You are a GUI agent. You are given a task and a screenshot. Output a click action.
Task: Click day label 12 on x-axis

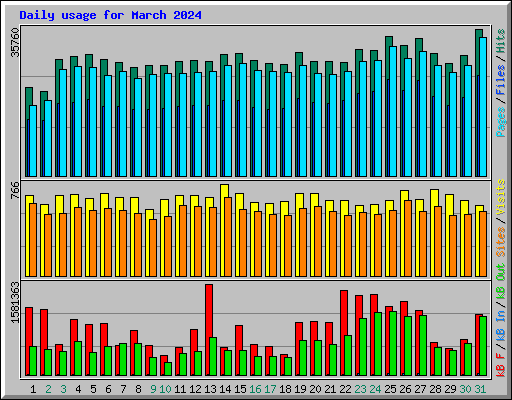(195, 389)
